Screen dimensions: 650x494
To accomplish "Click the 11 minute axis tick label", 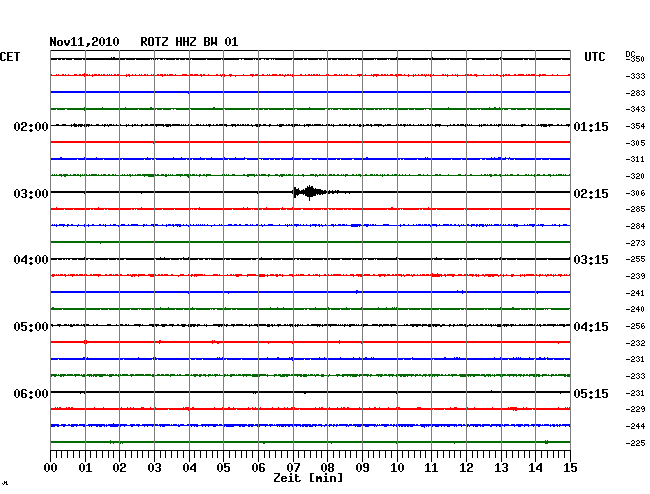I will click(431, 467).
